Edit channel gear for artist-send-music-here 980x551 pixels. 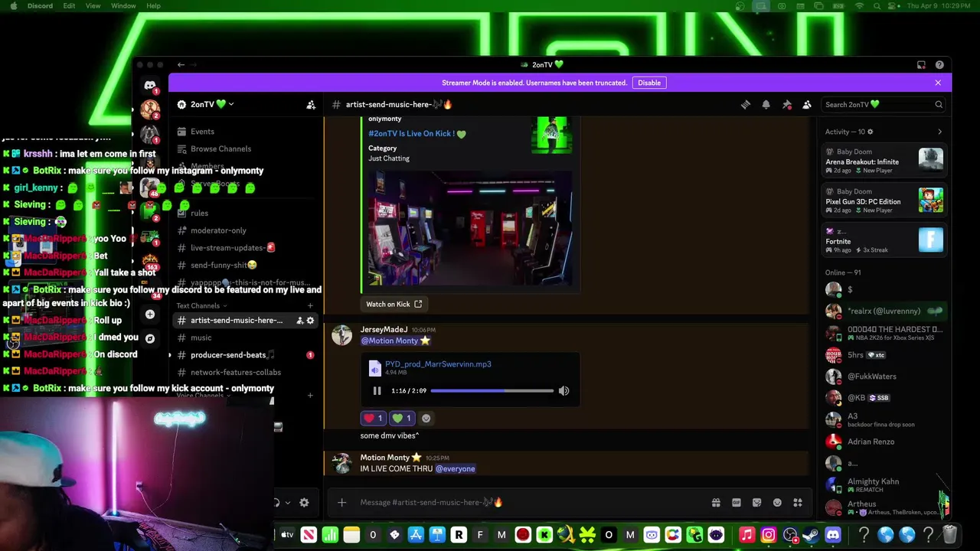click(310, 321)
